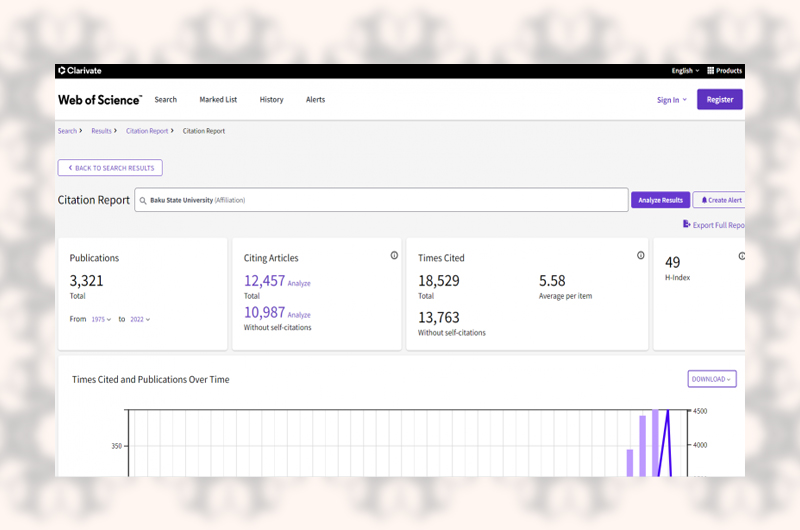Open the Products grid menu
Viewport: 800px width, 530px height.
click(724, 70)
